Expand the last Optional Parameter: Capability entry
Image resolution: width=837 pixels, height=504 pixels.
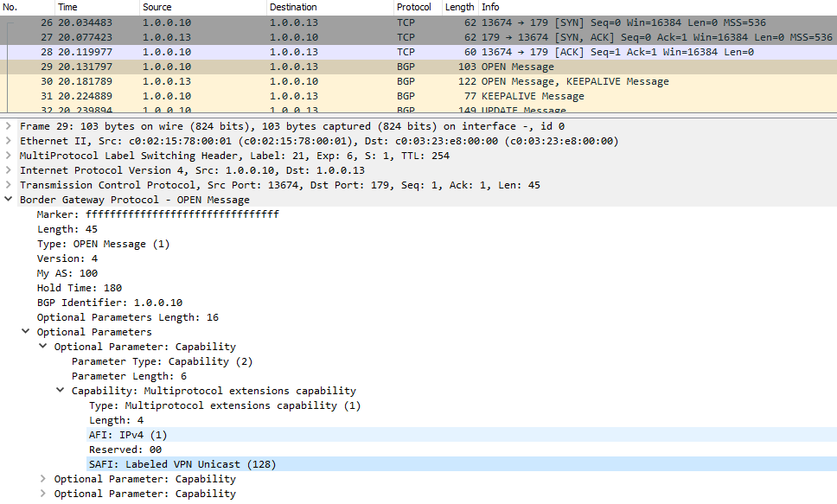click(x=43, y=494)
